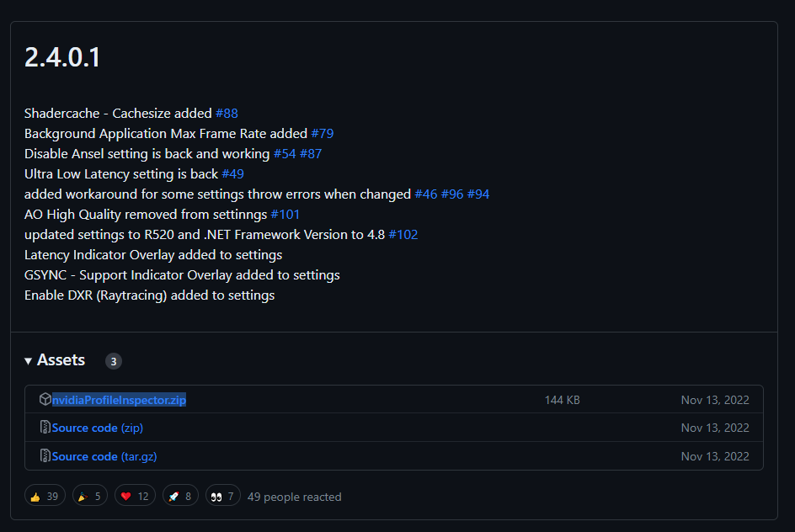Open issue #96 link
The height and width of the screenshot is (532, 795).
tap(452, 194)
